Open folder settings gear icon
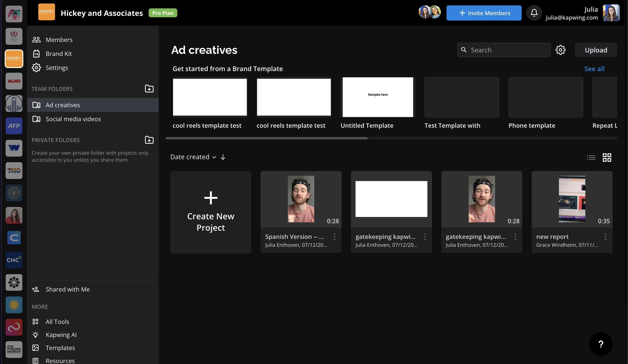 tap(560, 50)
